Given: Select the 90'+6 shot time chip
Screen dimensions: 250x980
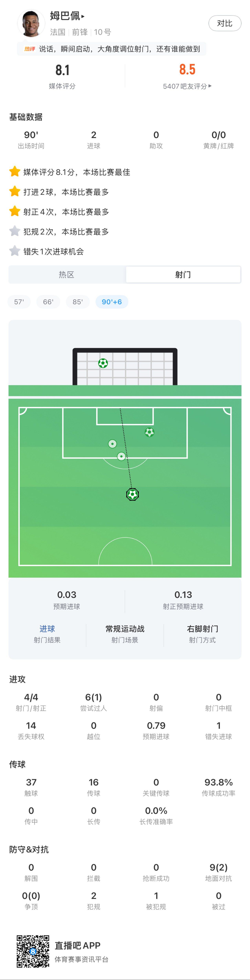Looking at the screenshot, I should click(x=112, y=302).
